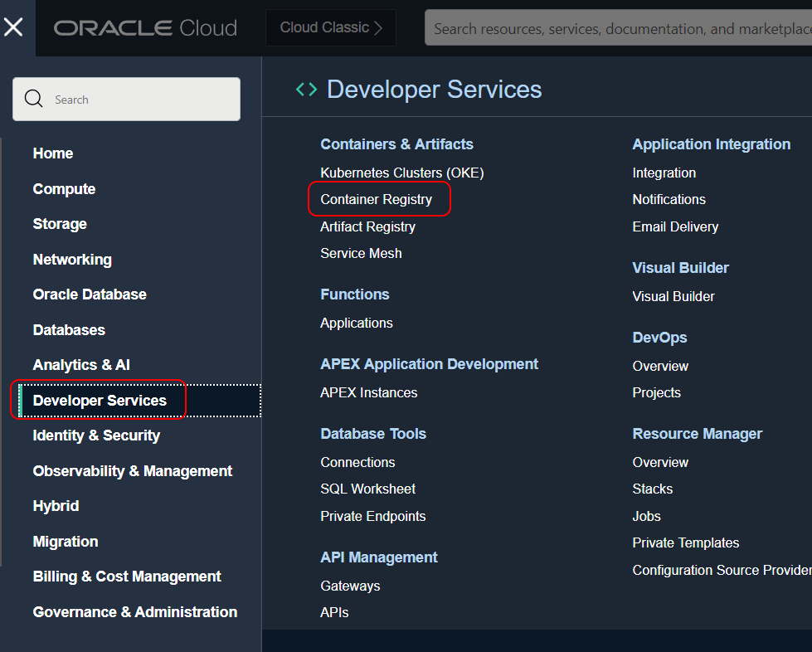This screenshot has height=652, width=812.
Task: Select Developer Services in the side menu
Action: coord(100,401)
